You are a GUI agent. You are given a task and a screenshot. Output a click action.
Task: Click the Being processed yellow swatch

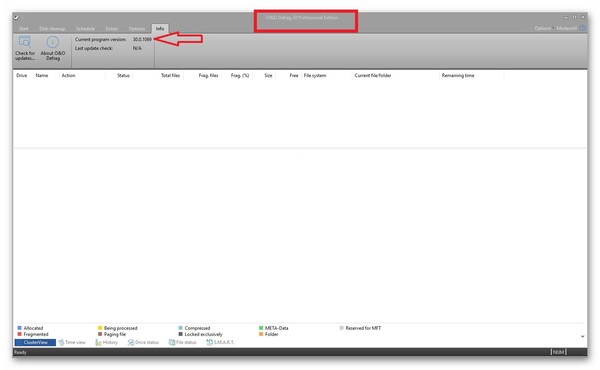[100, 328]
